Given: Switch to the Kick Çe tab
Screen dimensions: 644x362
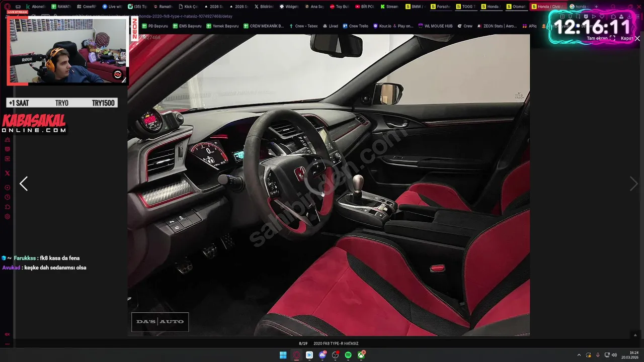Looking at the screenshot, I should point(188,7).
